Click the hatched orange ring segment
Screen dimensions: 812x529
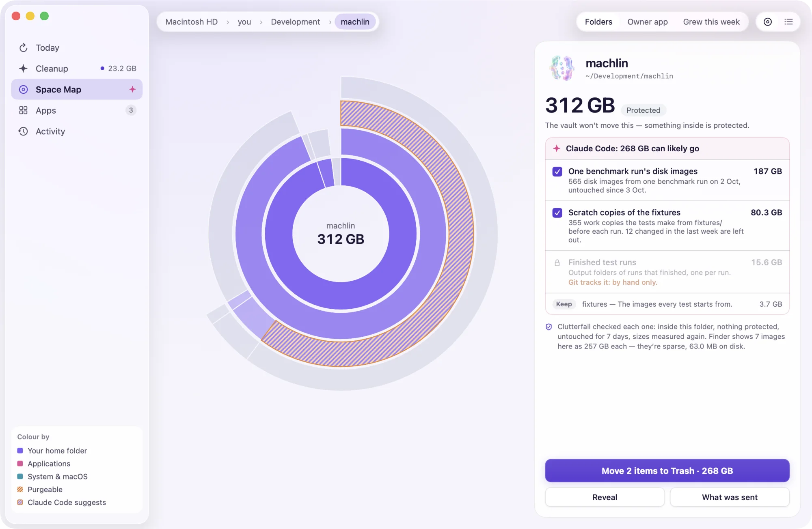(x=460, y=234)
